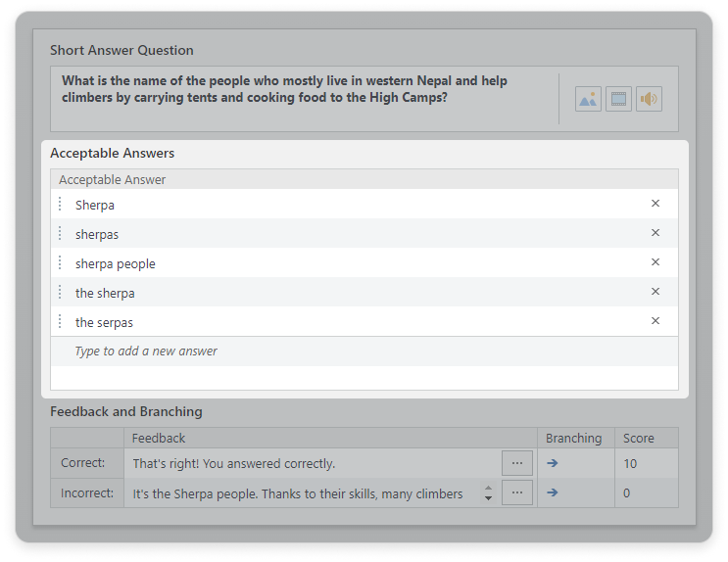Viewport: 728px width, 562px height.
Task: Open ellipsis editor for Incorrect feedback
Action: coord(516,492)
